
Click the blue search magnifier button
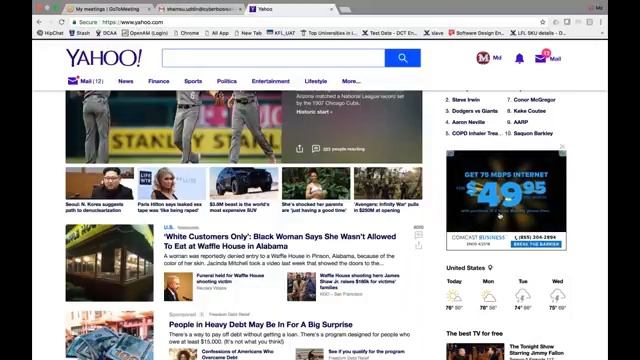(x=402, y=58)
